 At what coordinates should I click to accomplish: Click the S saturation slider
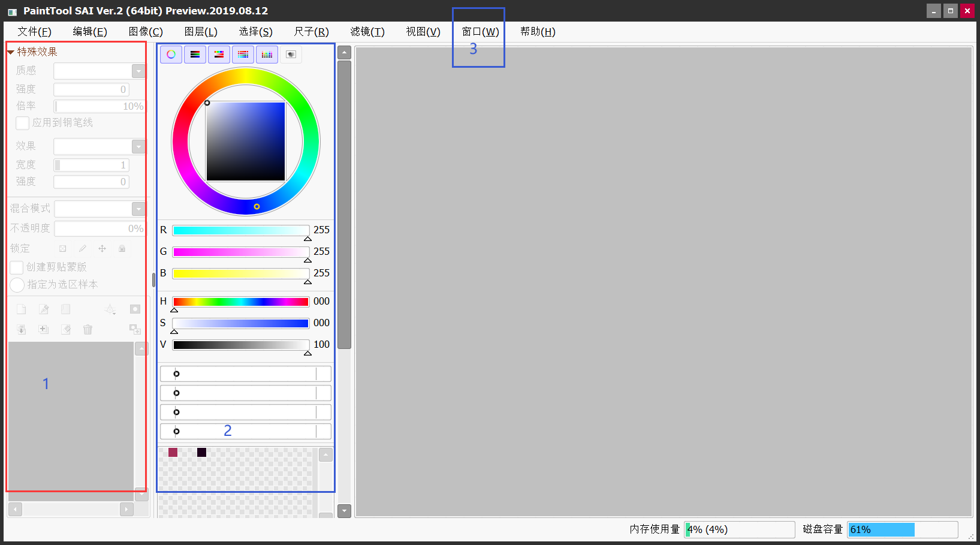(x=241, y=324)
